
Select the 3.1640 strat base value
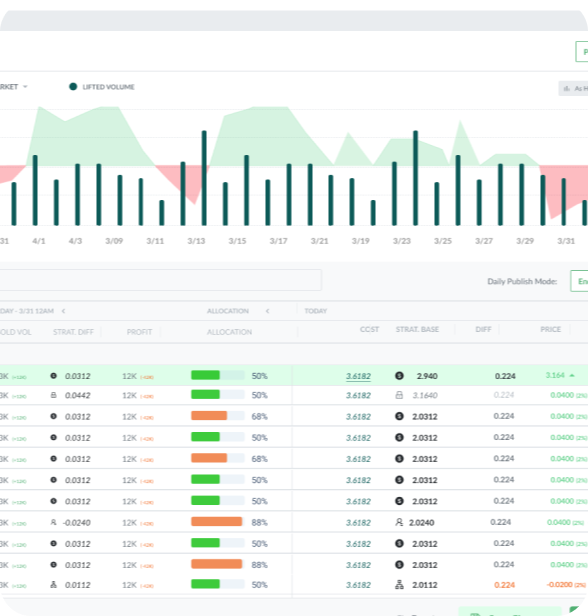425,396
